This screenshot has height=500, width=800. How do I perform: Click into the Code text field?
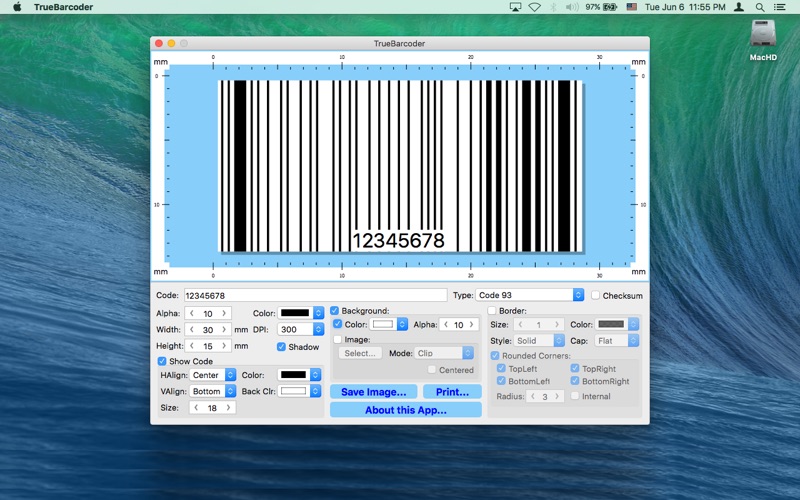click(x=315, y=295)
